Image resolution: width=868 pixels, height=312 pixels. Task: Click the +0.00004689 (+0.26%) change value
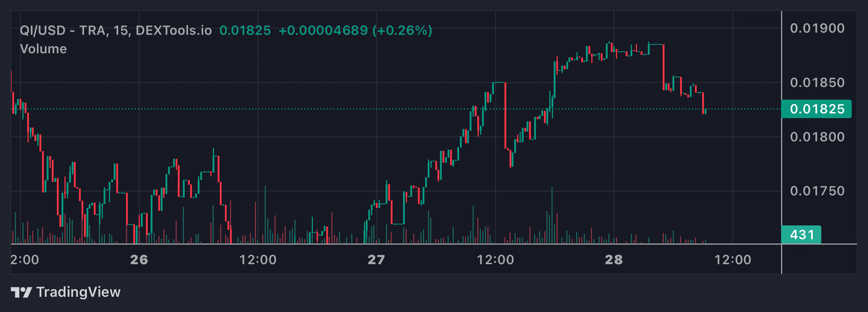click(x=356, y=30)
